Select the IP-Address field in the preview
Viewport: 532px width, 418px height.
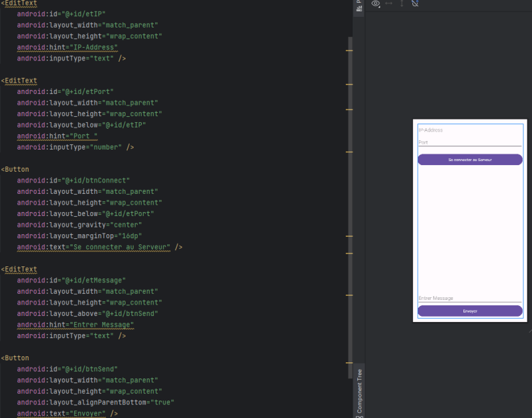(470, 130)
